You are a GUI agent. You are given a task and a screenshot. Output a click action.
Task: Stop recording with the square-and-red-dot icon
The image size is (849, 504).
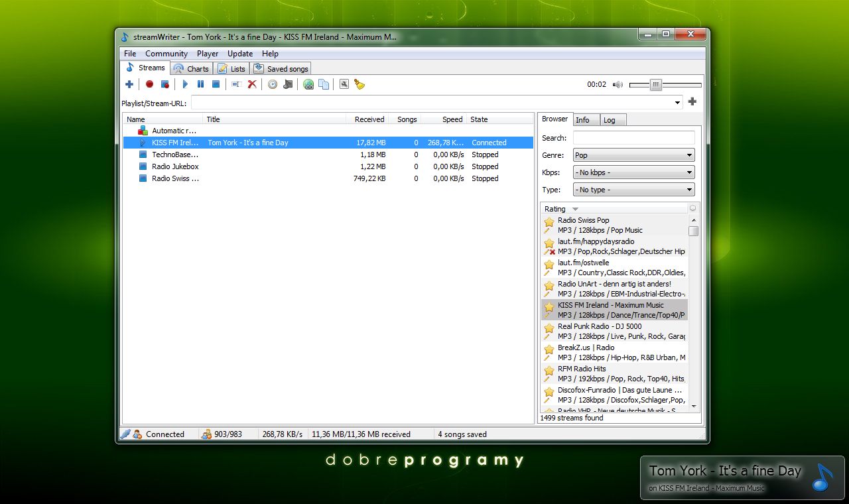coord(164,84)
